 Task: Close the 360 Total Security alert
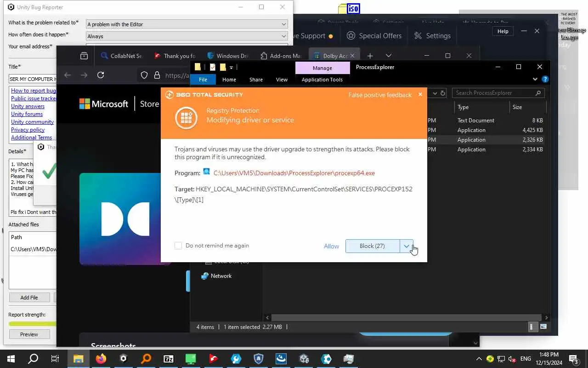[420, 94]
